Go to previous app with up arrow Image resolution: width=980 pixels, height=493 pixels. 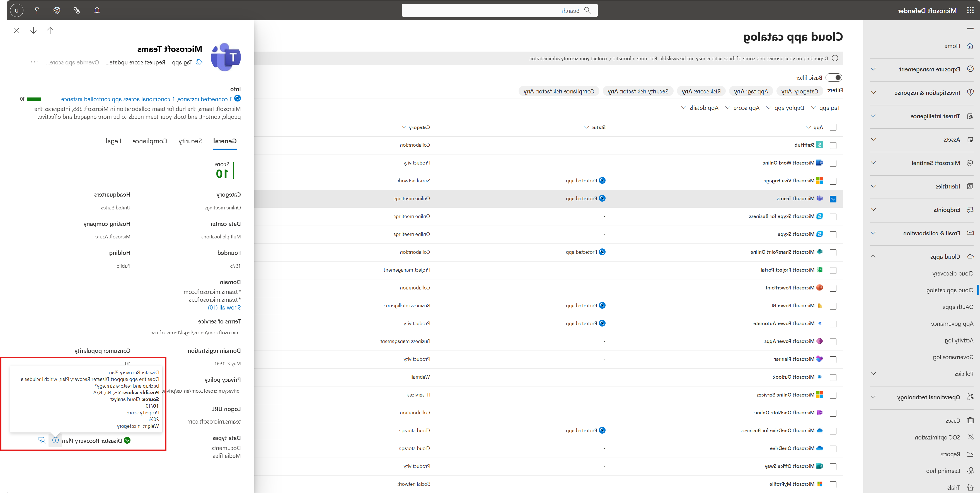50,30
